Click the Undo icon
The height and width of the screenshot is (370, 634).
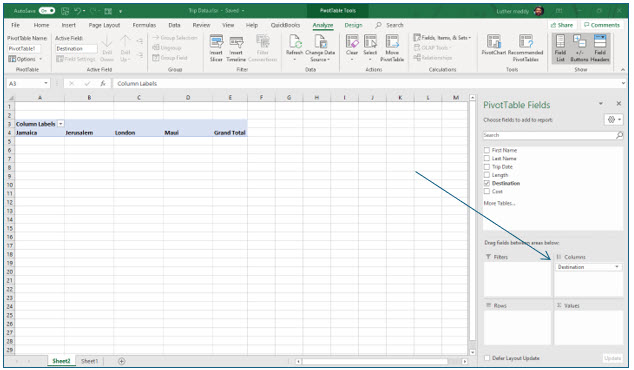coord(78,11)
